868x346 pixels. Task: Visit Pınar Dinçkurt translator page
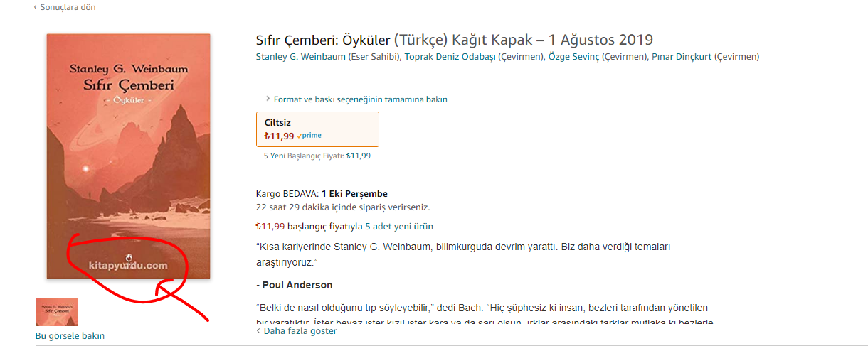pos(682,57)
